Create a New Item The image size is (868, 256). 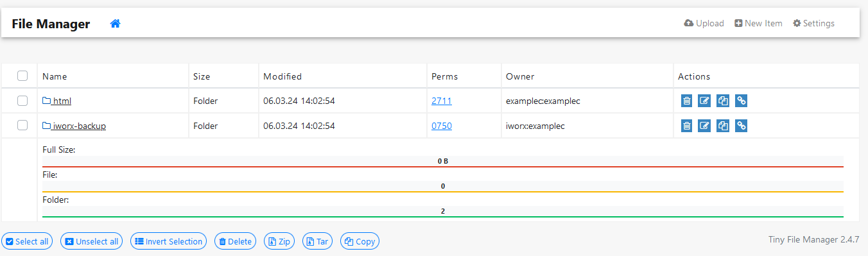pos(758,23)
